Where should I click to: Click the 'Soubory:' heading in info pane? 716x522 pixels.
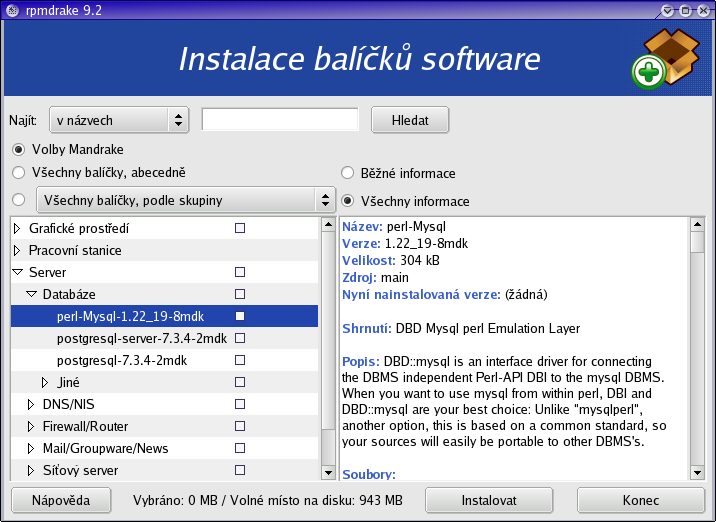369,474
